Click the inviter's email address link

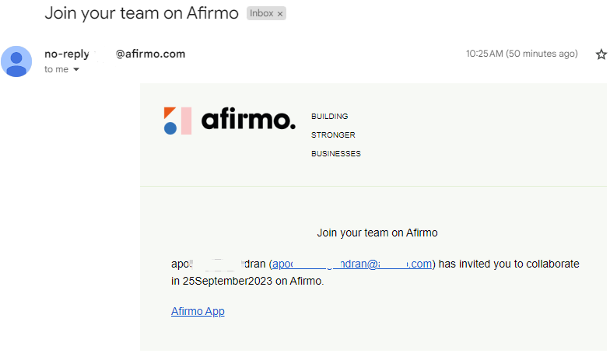(352, 264)
